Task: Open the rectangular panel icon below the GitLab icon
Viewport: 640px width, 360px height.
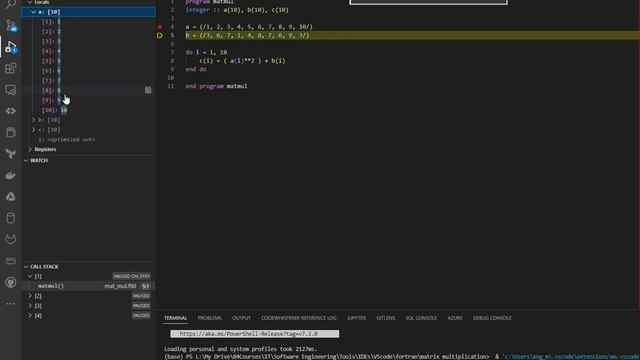Action: point(11,260)
